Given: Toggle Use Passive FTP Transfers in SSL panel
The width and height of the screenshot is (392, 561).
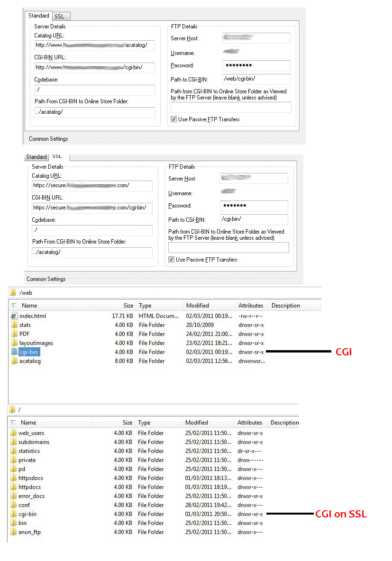Looking at the screenshot, I should [x=172, y=260].
